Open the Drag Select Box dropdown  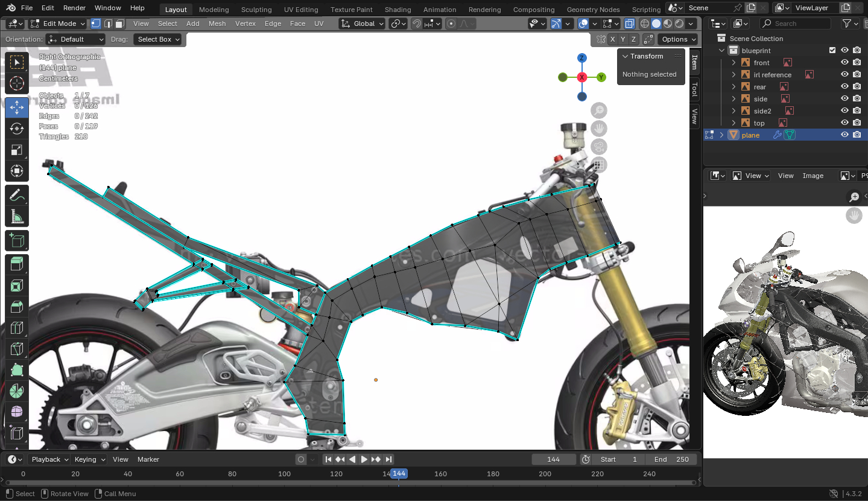point(159,39)
